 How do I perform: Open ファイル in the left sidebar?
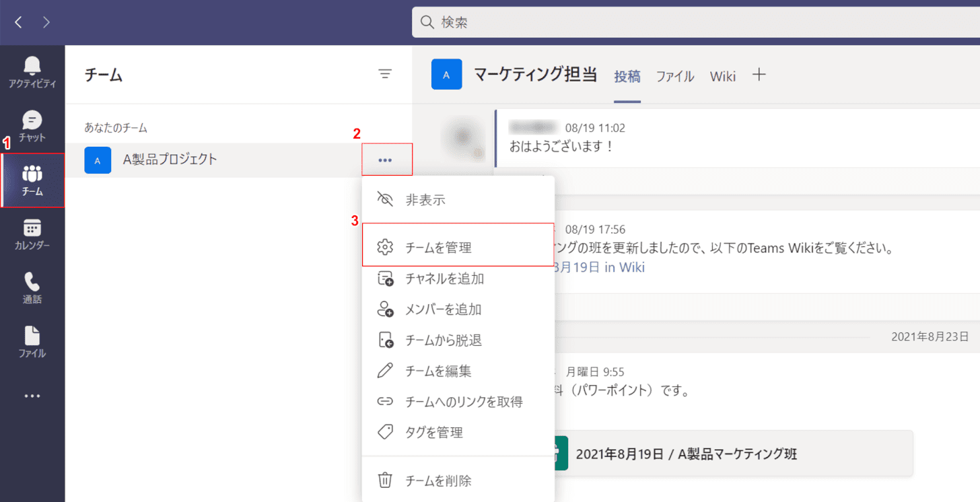point(32,342)
